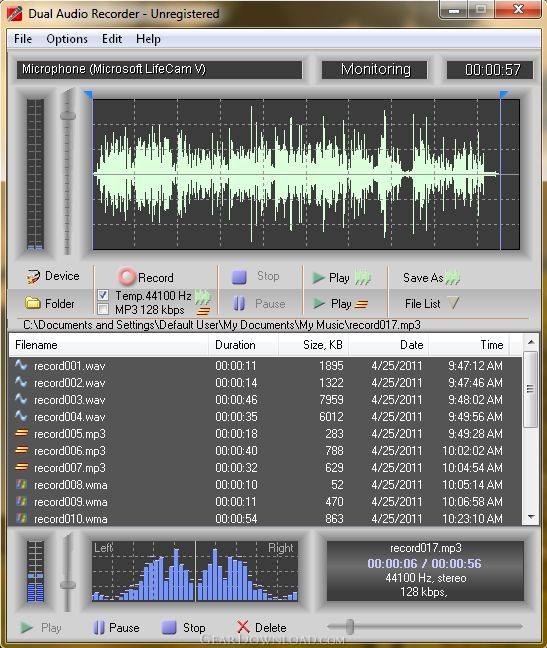This screenshot has width=547, height=648.
Task: Open the yellow Folder icon
Action: coord(33,303)
